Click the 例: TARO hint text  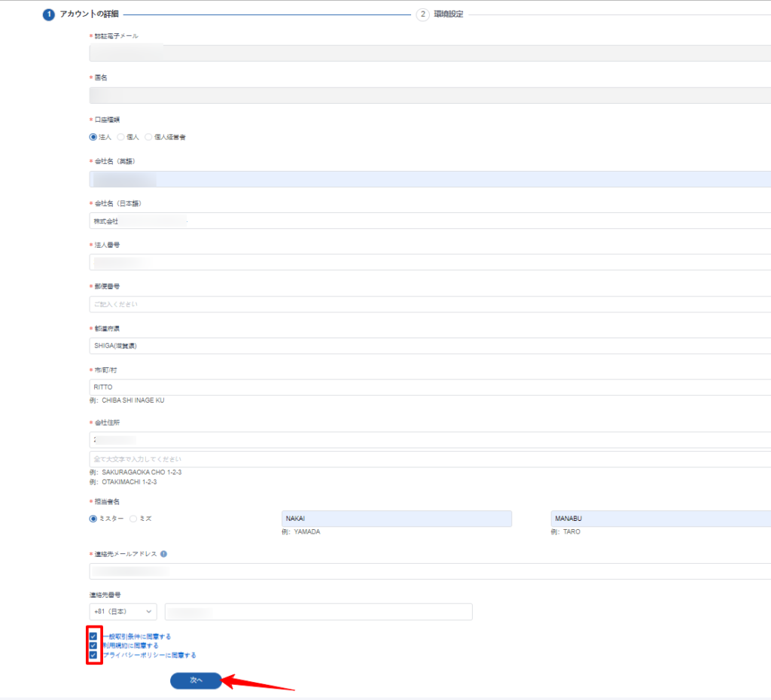[565, 532]
